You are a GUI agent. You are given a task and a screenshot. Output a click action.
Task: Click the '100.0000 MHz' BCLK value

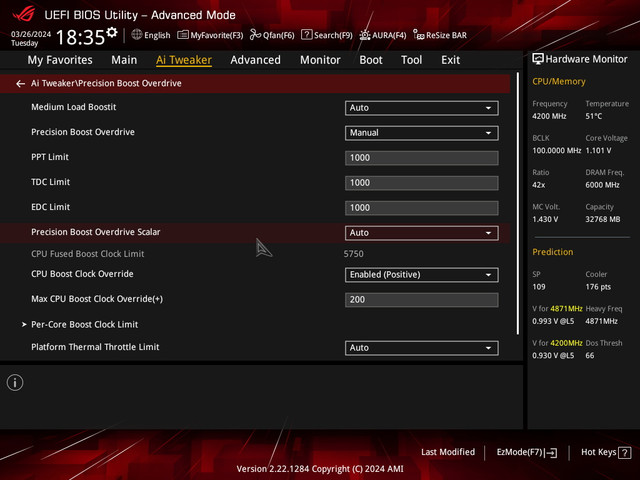[x=556, y=151]
